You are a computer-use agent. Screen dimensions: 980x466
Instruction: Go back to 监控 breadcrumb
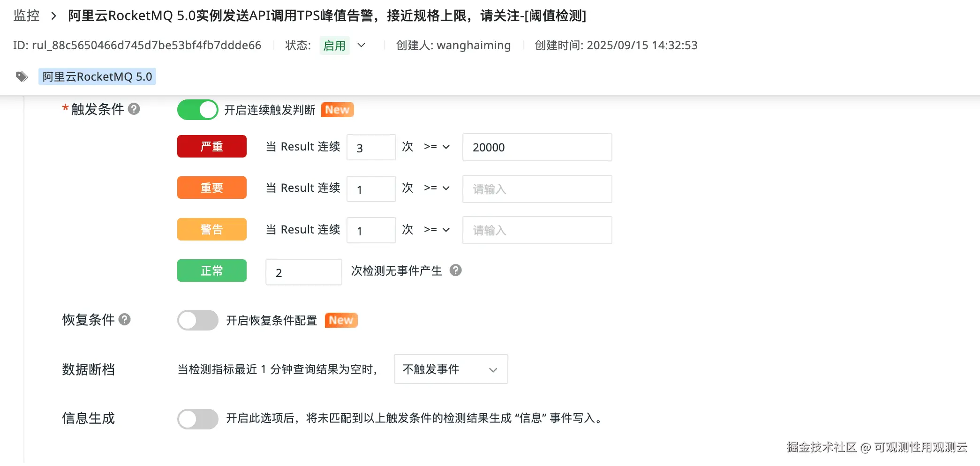[x=26, y=16]
